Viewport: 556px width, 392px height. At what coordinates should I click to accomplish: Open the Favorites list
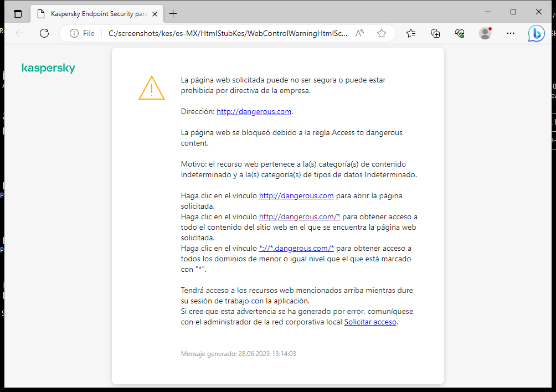tap(410, 33)
